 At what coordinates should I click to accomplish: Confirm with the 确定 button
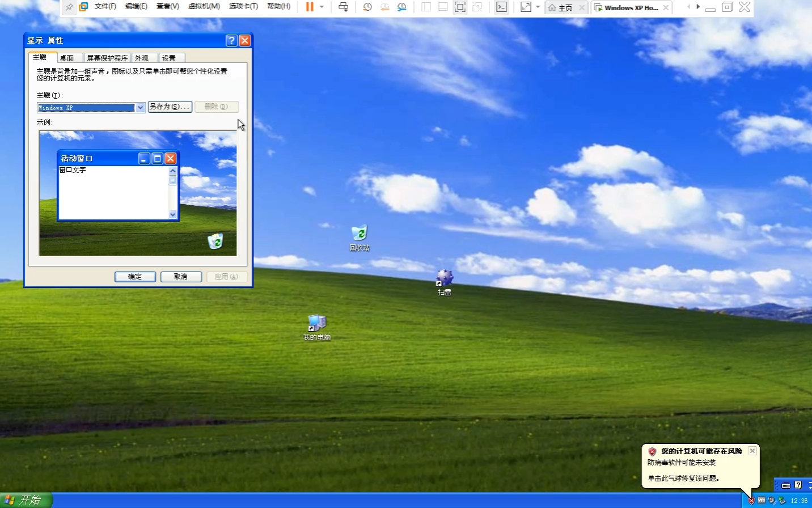[x=135, y=277]
